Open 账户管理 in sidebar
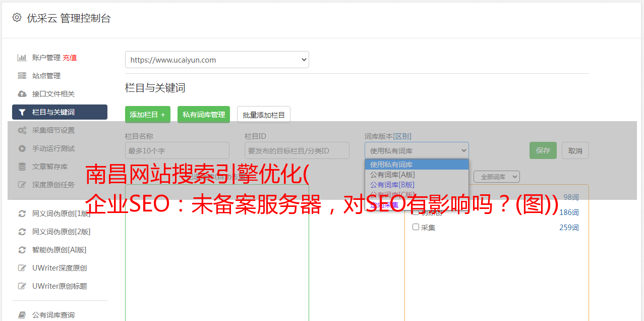 (46, 58)
